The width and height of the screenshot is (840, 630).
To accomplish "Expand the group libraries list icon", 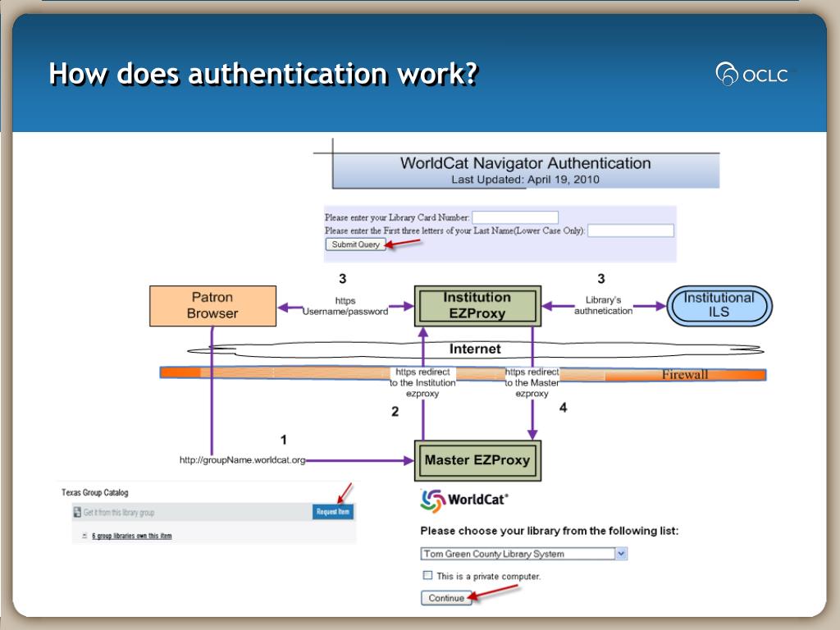I will (84, 536).
